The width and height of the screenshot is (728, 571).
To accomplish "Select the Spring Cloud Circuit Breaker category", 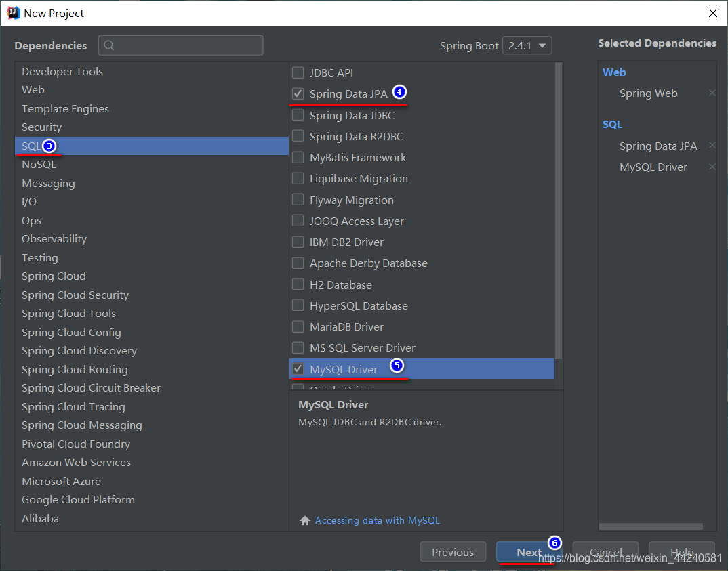I will [x=152, y=388].
